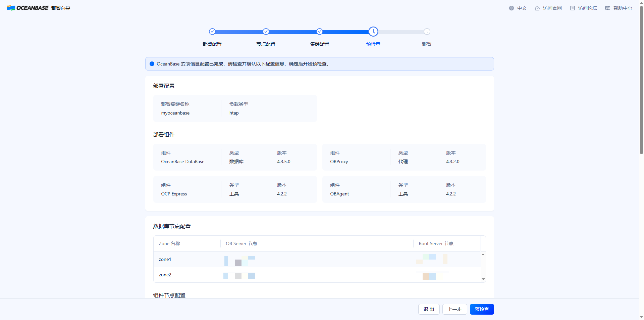Click the myoceanbase cluster name text
644x320 pixels.
(175, 113)
